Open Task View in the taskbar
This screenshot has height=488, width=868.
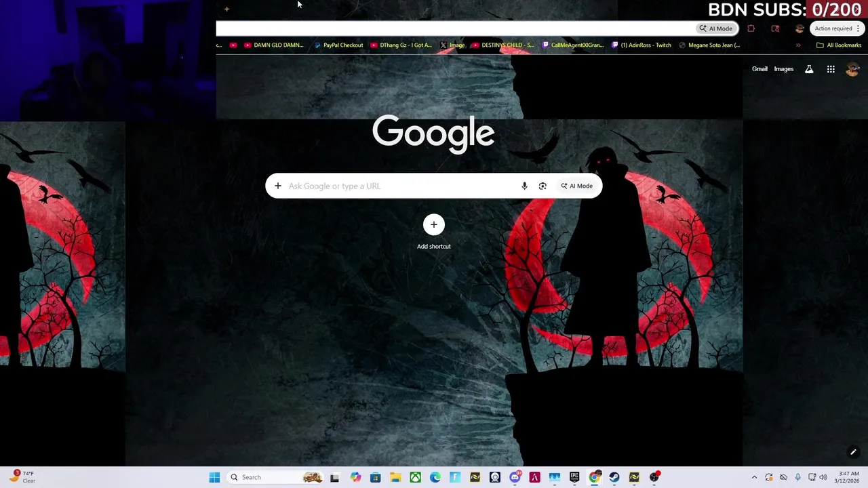[x=334, y=477]
